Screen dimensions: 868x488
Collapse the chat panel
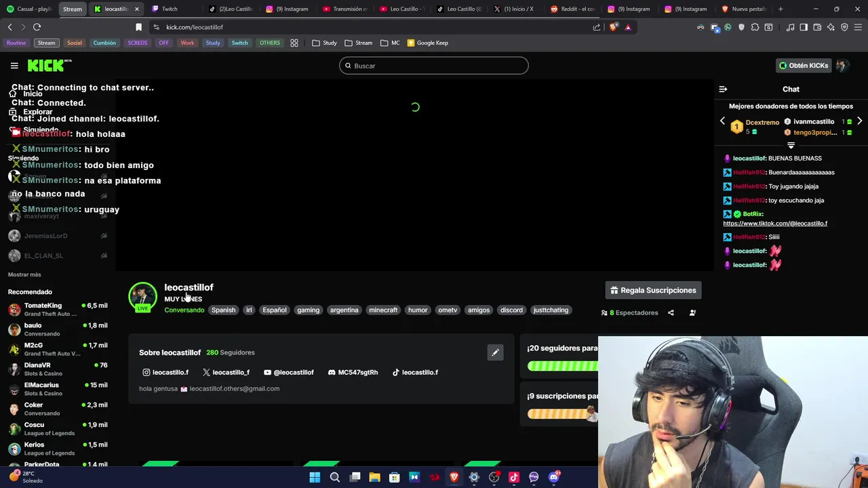pyautogui.click(x=723, y=89)
